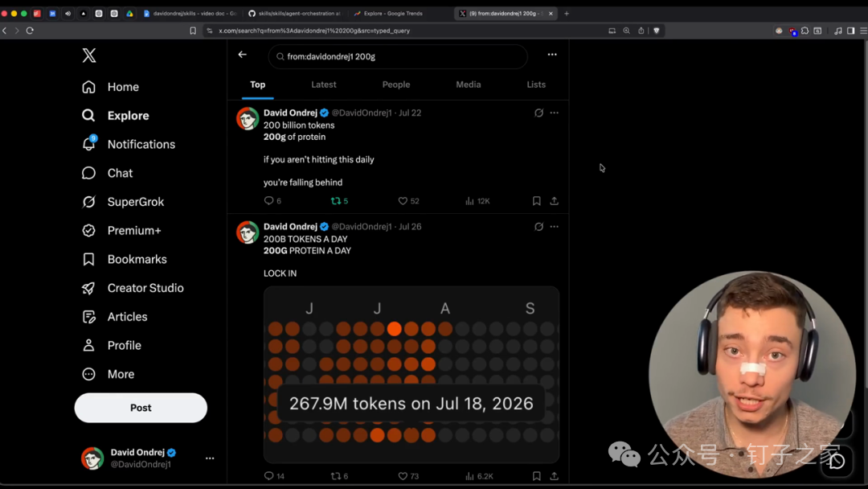The image size is (868, 489).
Task: Click Grok icon on Jul 22 post
Action: [x=538, y=113]
